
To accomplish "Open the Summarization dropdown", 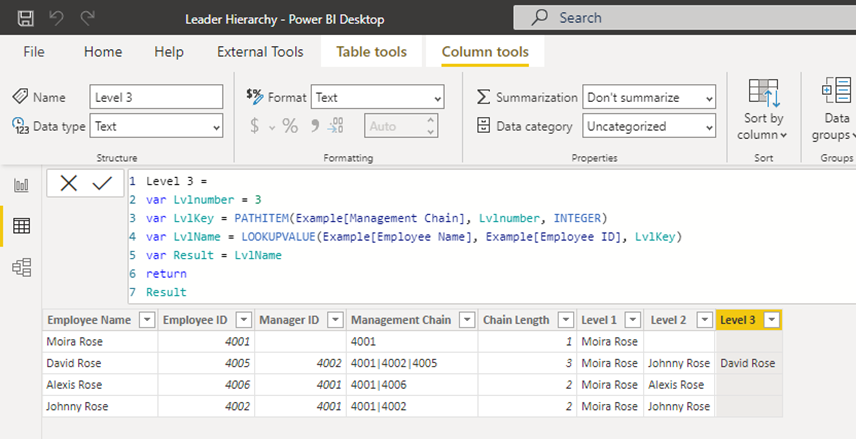I will (649, 97).
